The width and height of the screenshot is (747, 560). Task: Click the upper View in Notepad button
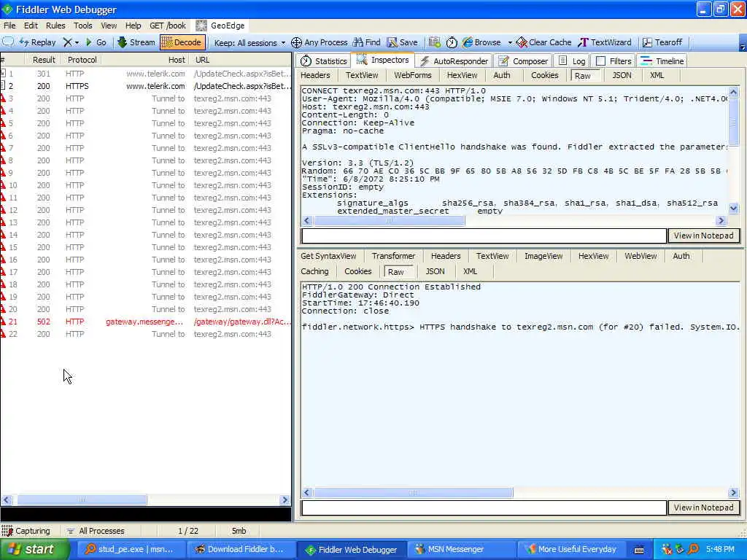click(704, 236)
